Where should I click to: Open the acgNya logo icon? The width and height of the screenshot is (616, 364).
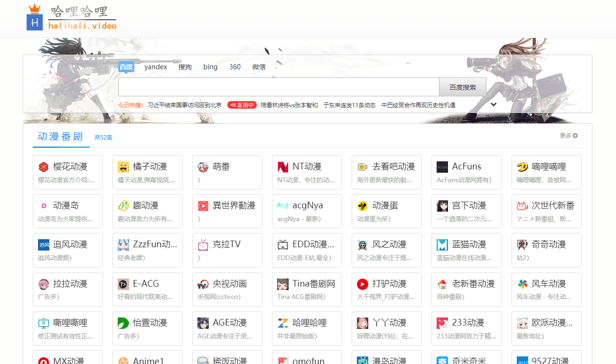pos(283,206)
